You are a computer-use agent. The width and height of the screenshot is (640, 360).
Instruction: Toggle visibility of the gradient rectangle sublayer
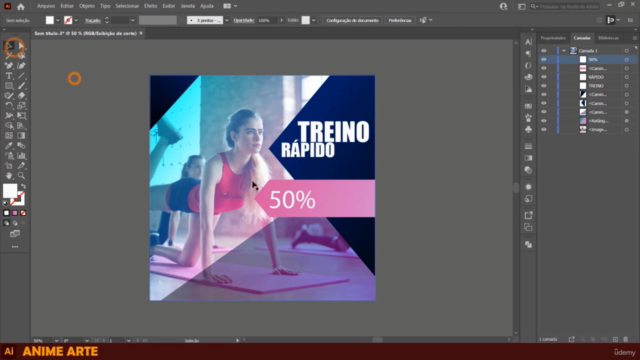click(544, 121)
